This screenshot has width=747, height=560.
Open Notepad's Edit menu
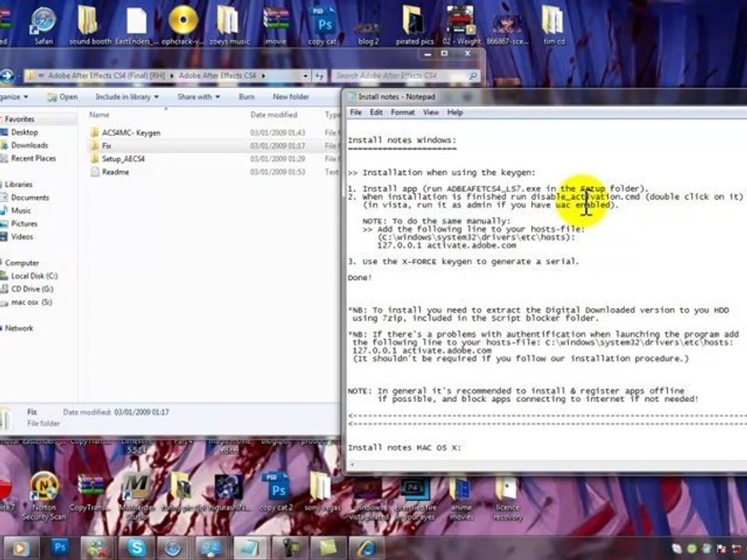coord(377,112)
